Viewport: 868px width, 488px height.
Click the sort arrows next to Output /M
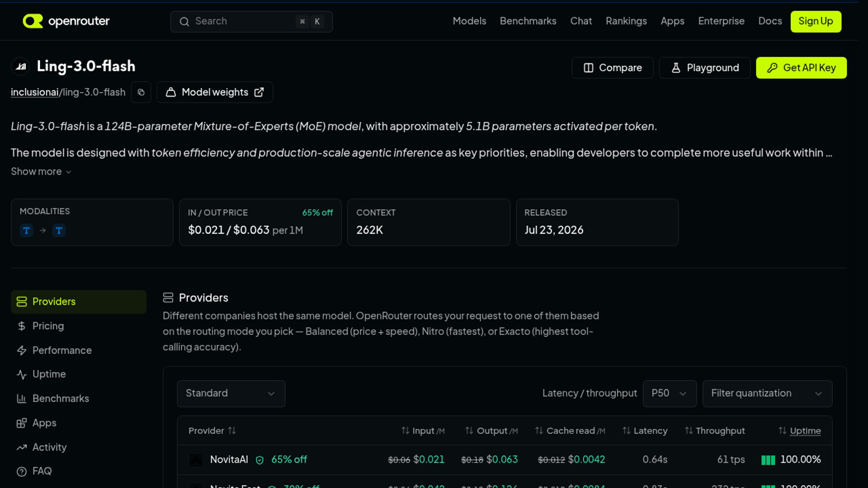coord(469,431)
